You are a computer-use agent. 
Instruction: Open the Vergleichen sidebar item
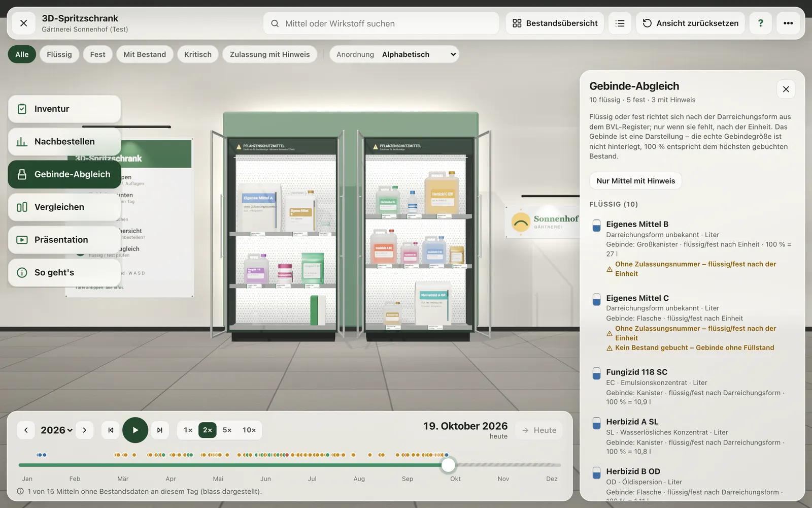64,207
